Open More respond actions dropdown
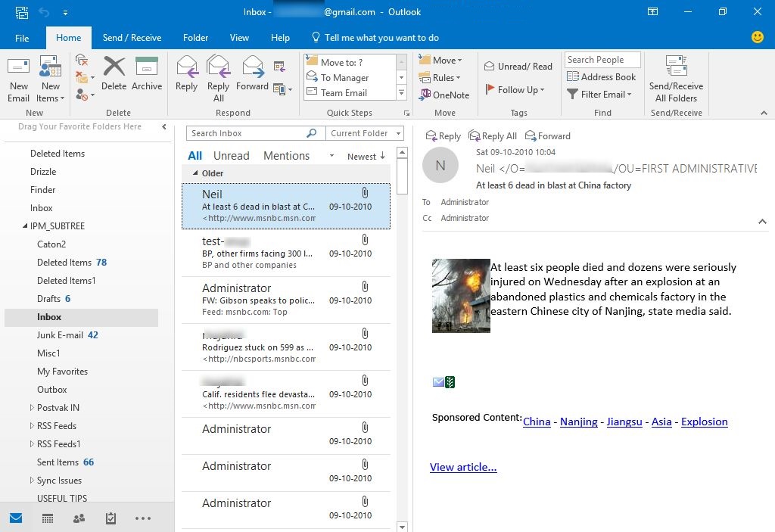 click(282, 89)
